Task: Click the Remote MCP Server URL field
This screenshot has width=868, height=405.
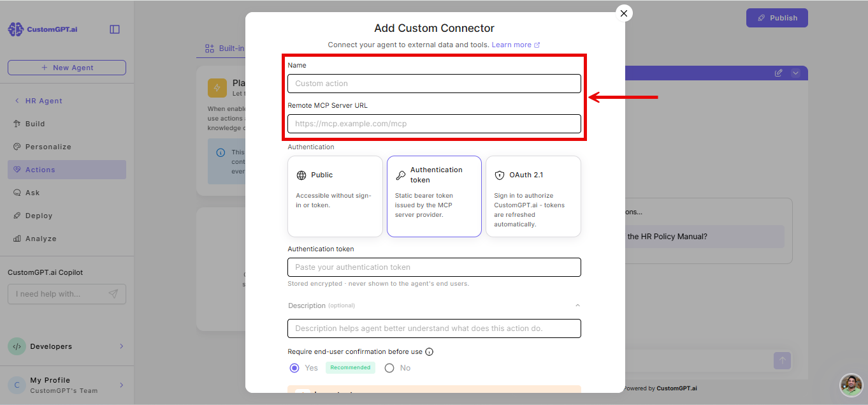Action: point(434,124)
